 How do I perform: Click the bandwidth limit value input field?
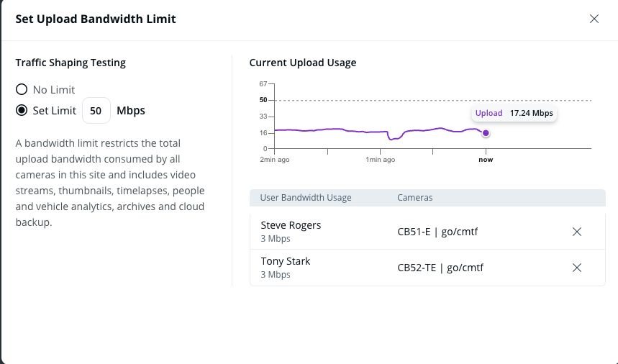coord(96,111)
